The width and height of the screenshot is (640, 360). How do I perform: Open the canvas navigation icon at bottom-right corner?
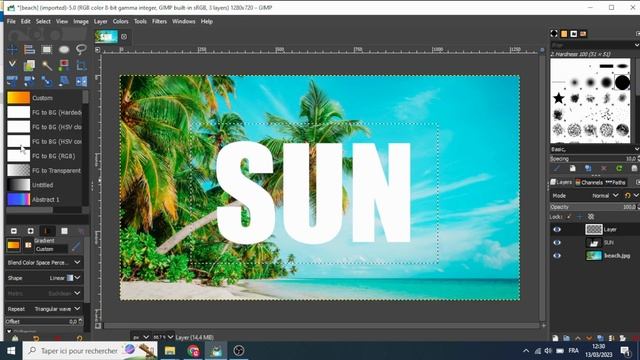pos(543,326)
